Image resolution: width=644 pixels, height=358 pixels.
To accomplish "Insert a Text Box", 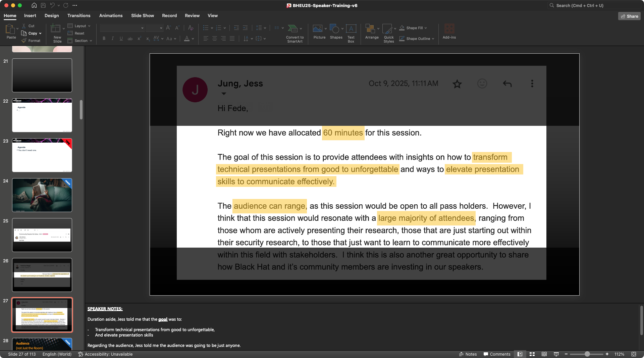I will point(351,29).
